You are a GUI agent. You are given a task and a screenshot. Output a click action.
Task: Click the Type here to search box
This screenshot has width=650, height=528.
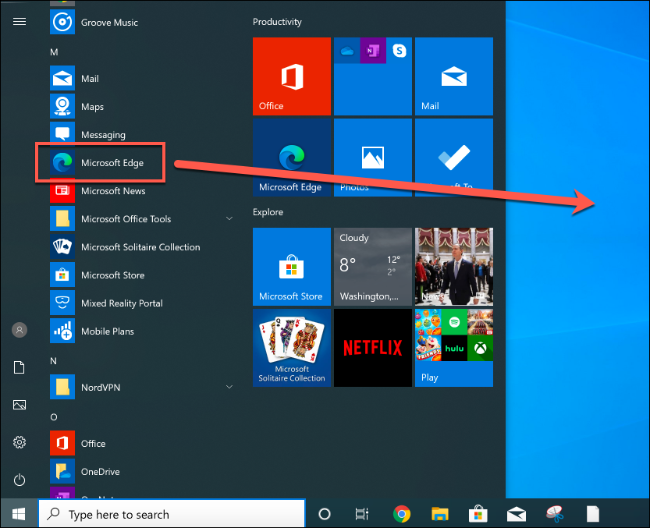point(172,514)
